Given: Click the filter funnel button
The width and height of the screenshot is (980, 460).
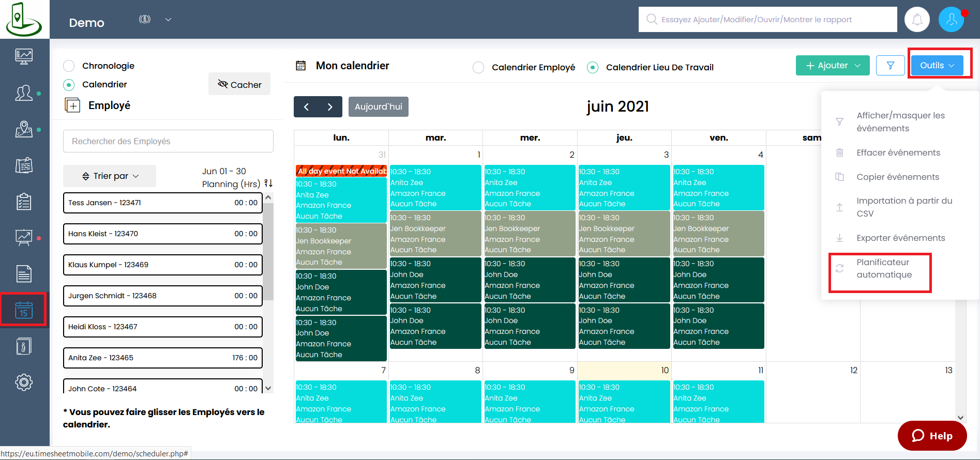Looking at the screenshot, I should 890,66.
